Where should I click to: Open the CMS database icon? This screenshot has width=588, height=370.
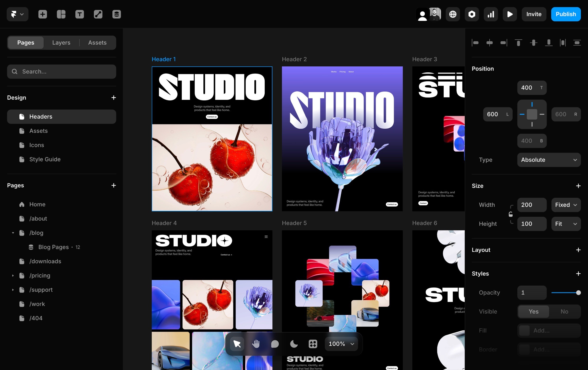coord(116,14)
